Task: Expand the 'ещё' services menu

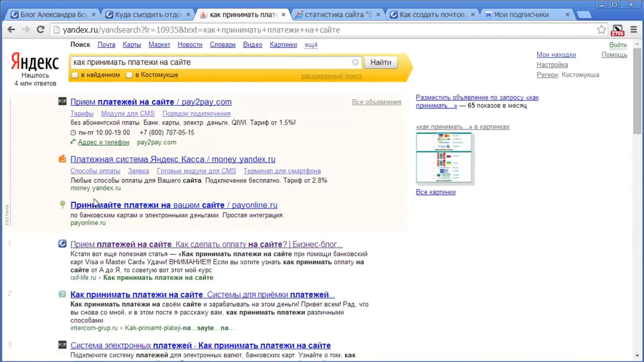Action: (311, 45)
